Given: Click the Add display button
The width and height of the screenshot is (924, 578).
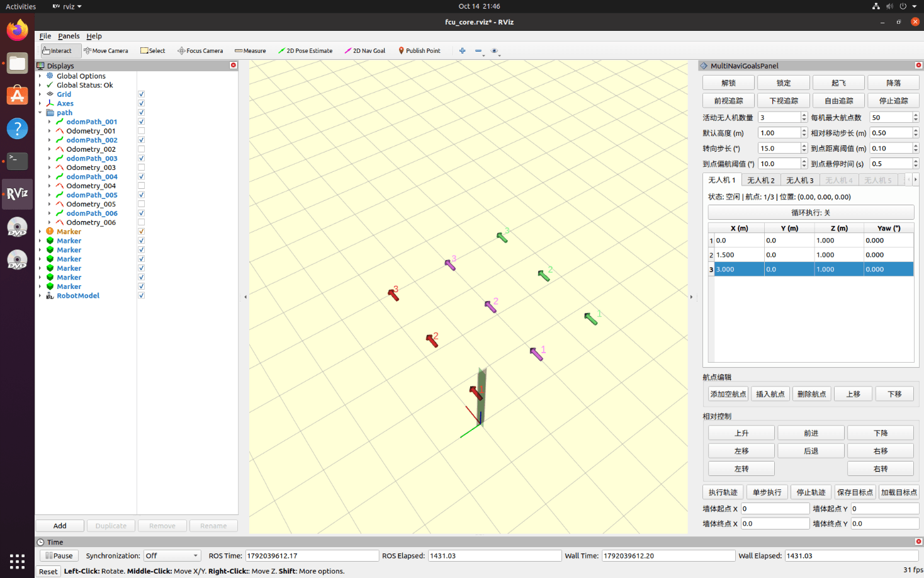Looking at the screenshot, I should tap(60, 526).
